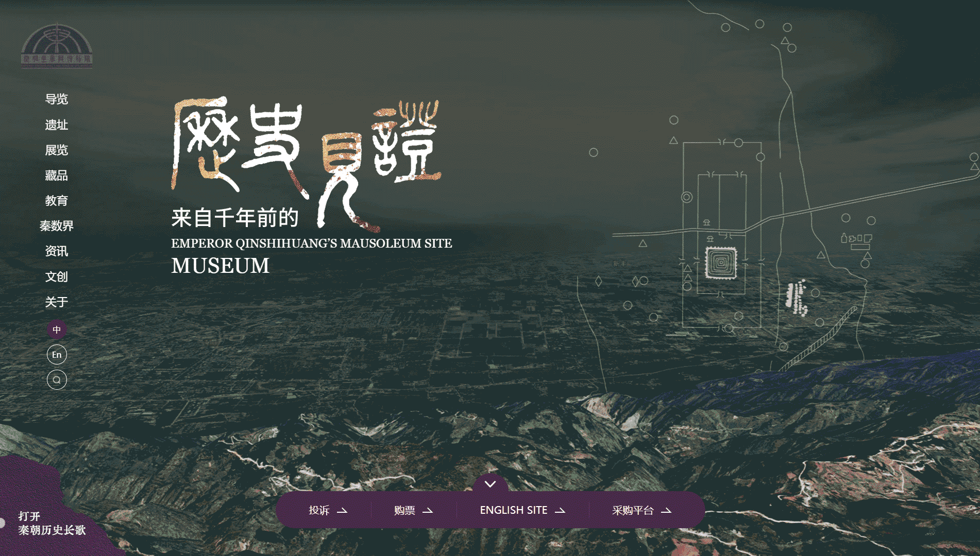Click the EMPEROR QINSHIHUANG'S MAUSOLEUM SITE heading

pos(312,244)
